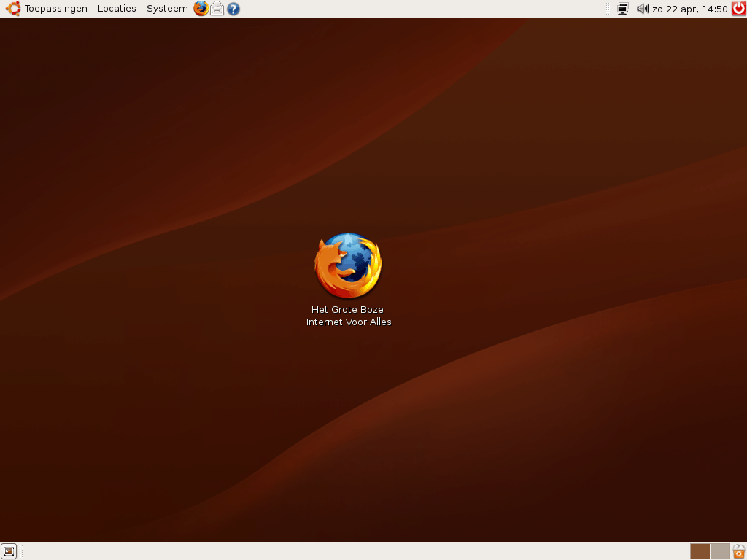Open the Locaties menu
Screen dimensions: 747x560
point(117,9)
